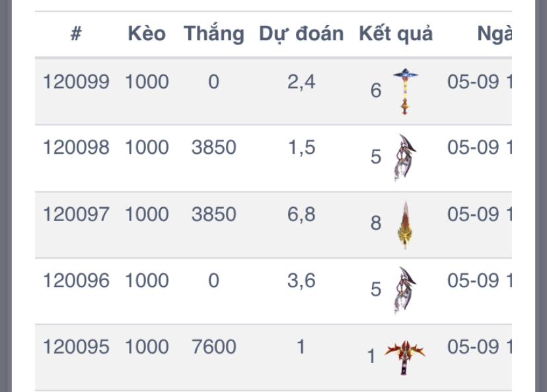Click the 'Thắng' column header
This screenshot has height=392, width=547.
pos(213,34)
